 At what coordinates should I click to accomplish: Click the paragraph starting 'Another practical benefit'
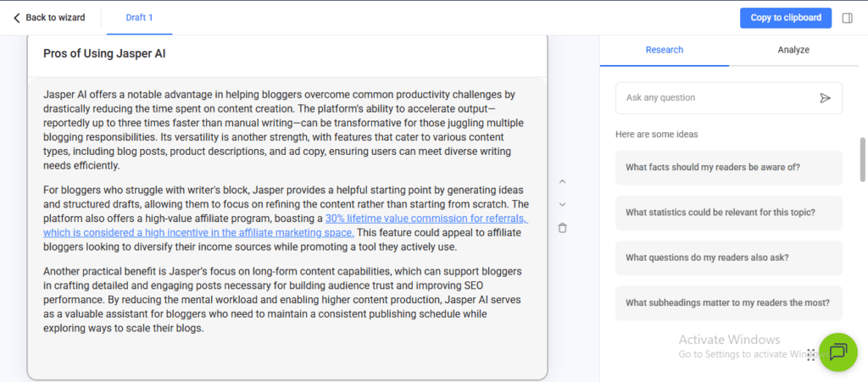point(282,300)
